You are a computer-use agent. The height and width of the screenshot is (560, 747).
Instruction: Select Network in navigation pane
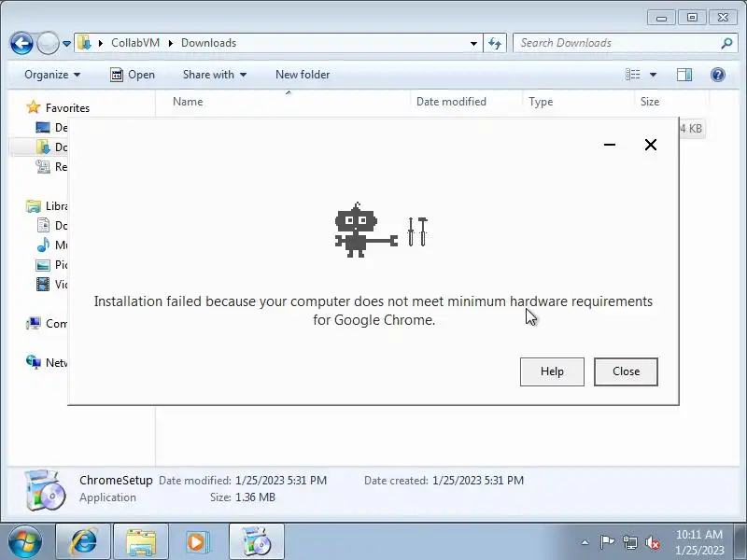coord(47,363)
